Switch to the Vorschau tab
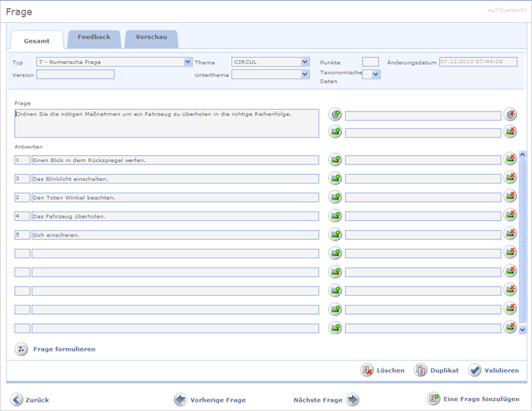532x411 pixels. [151, 37]
